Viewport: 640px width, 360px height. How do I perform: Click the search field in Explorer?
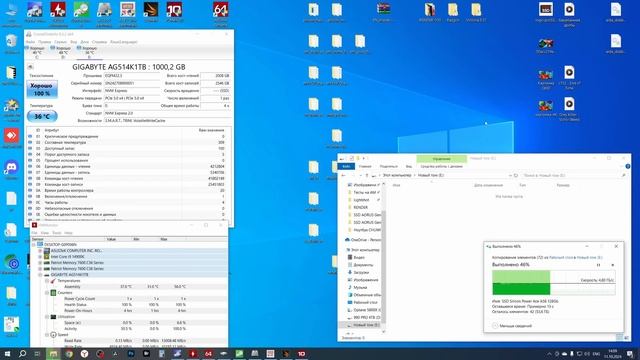tap(574, 176)
